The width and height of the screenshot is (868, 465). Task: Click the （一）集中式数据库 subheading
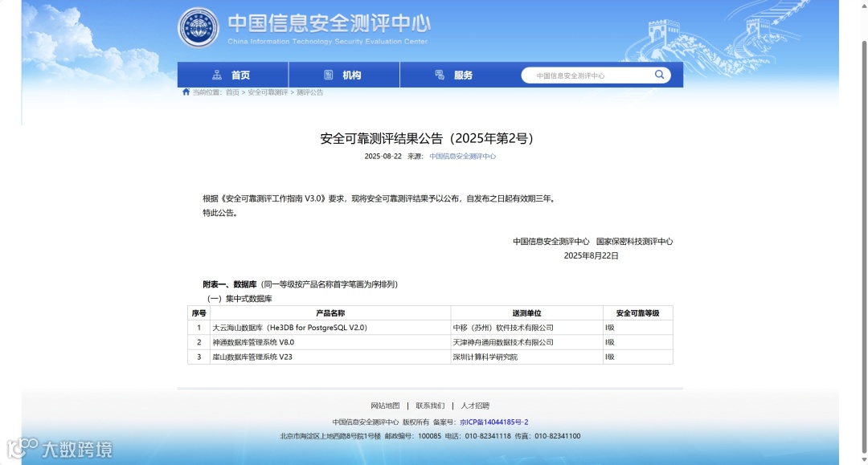coord(240,299)
